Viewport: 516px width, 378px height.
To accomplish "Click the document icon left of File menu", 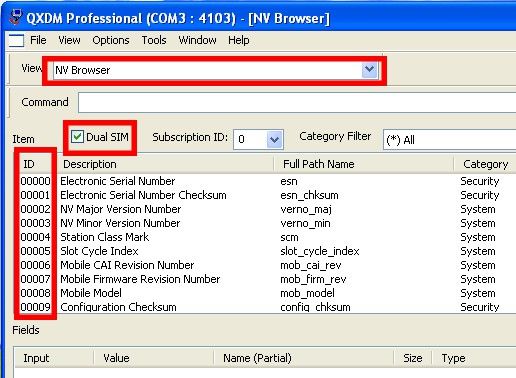I will (16, 41).
